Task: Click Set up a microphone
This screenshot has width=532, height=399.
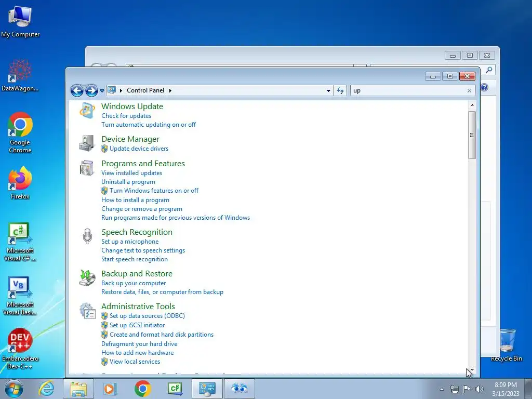Action: point(130,242)
